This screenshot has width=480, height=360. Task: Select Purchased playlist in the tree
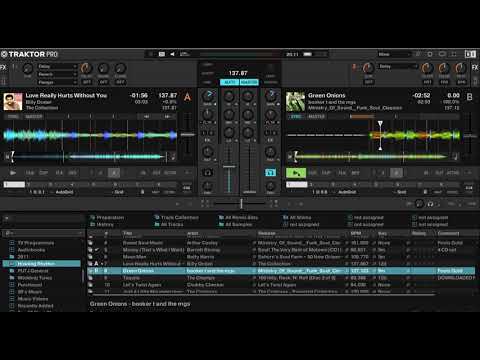pos(30,285)
